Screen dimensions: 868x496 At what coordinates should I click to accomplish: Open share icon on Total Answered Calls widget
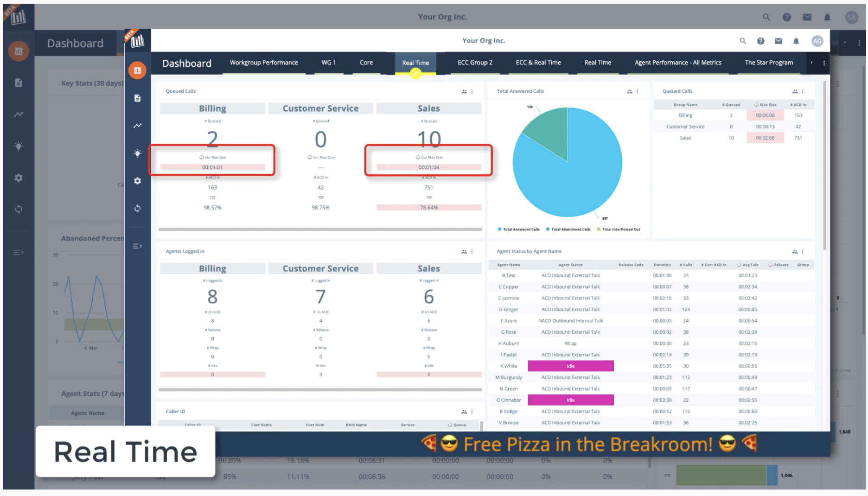tap(630, 91)
